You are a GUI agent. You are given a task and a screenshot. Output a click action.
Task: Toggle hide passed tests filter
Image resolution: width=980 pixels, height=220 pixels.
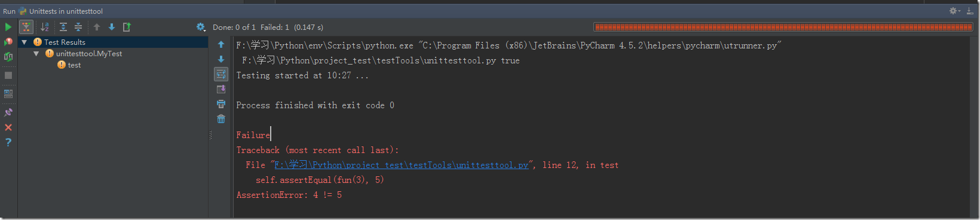coord(26,27)
